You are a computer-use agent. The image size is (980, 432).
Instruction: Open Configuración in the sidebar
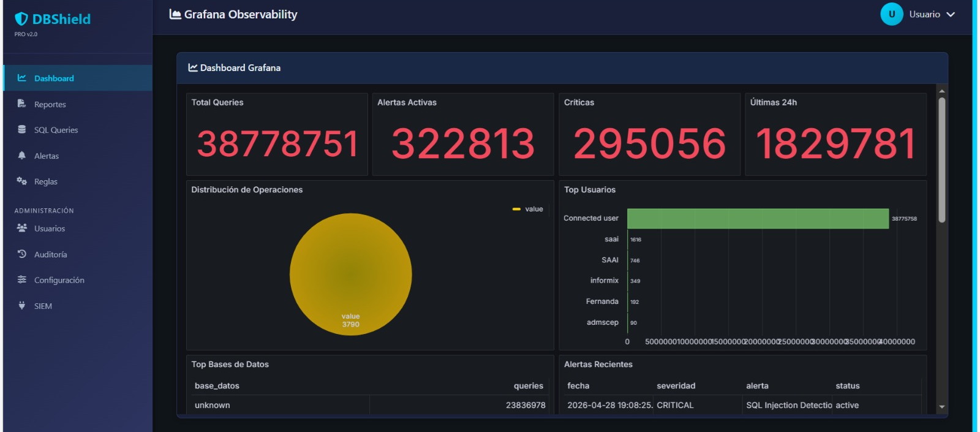click(x=78, y=280)
